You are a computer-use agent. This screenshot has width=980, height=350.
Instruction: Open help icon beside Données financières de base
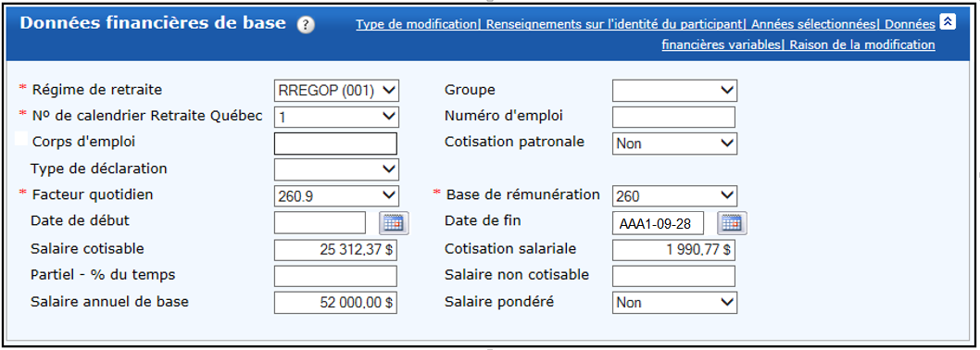pyautogui.click(x=306, y=25)
